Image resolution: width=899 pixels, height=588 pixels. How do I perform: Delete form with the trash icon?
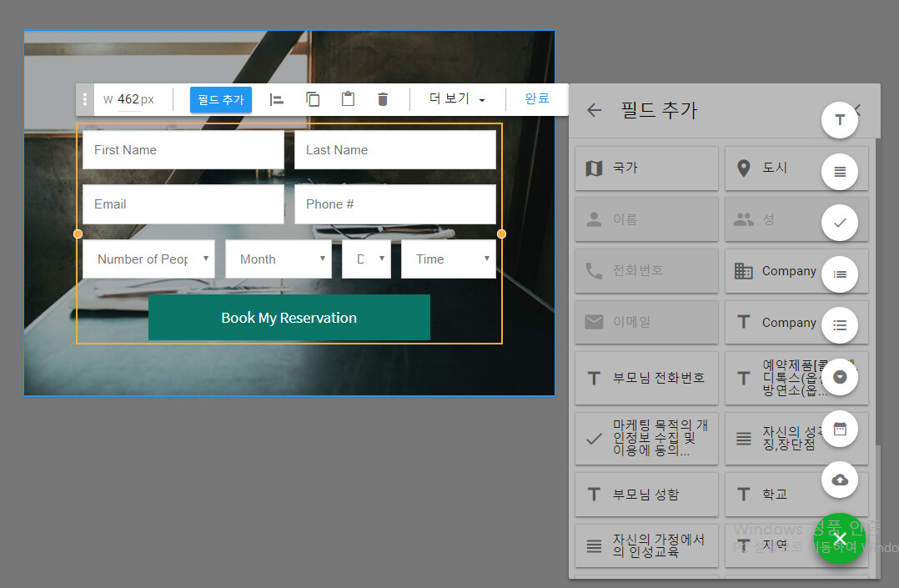[383, 99]
